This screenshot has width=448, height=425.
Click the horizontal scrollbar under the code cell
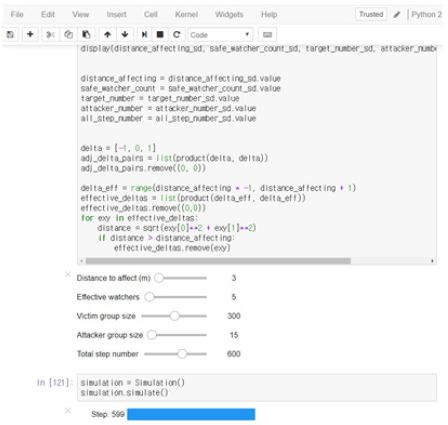coord(218,261)
